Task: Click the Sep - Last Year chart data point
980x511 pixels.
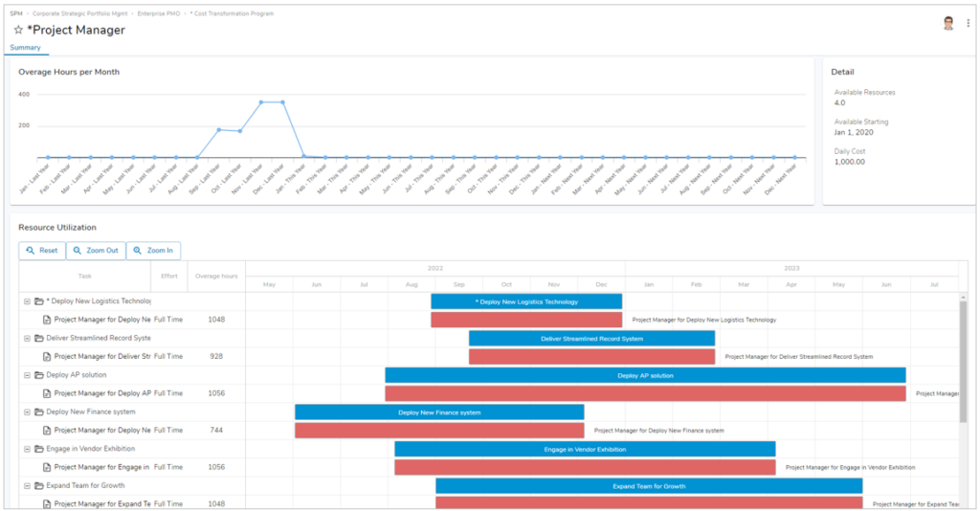Action: pyautogui.click(x=219, y=130)
